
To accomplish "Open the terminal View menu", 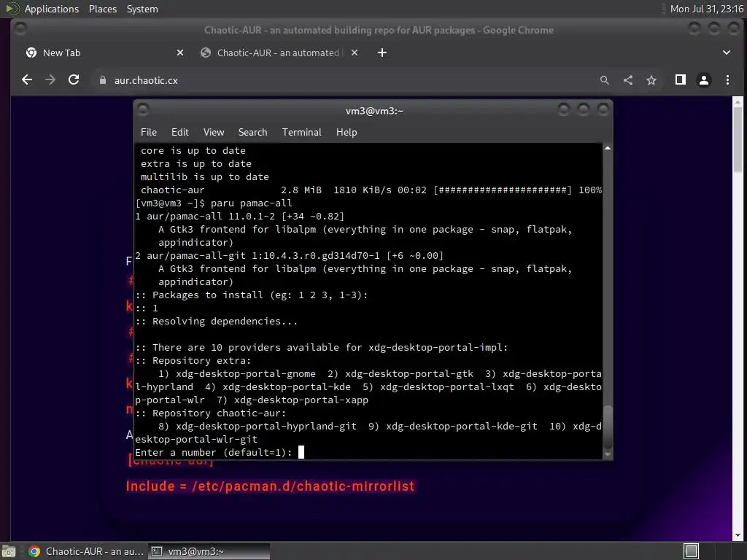I will pyautogui.click(x=214, y=133).
